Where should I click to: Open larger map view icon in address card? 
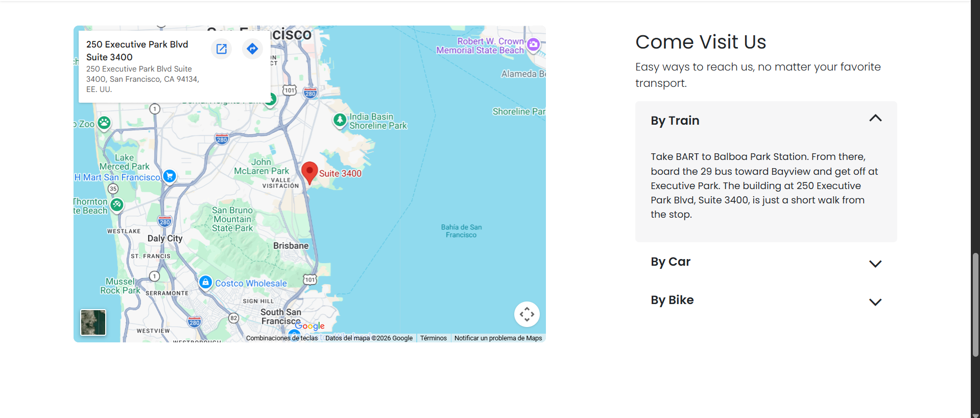(x=222, y=49)
